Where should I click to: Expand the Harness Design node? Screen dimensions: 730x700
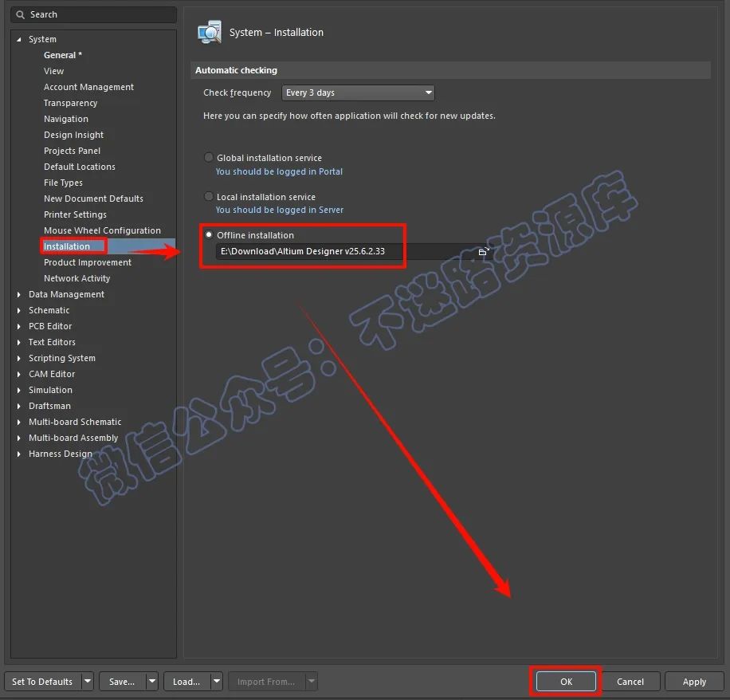(18, 454)
